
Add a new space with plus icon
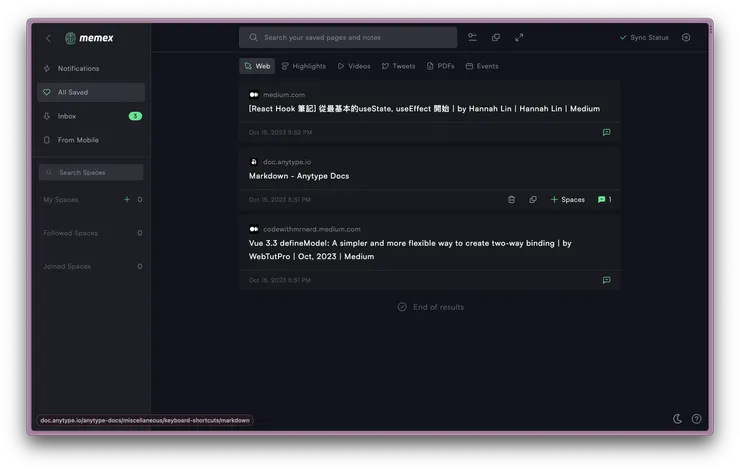(x=127, y=200)
